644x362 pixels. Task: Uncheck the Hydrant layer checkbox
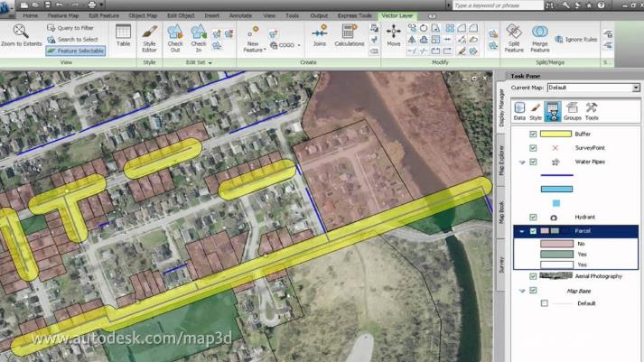[533, 218]
